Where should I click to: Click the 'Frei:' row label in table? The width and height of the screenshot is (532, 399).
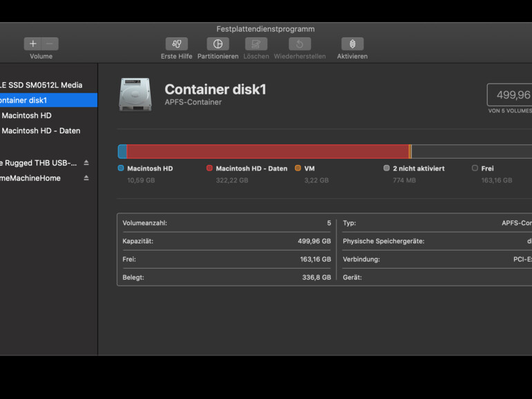coord(129,260)
